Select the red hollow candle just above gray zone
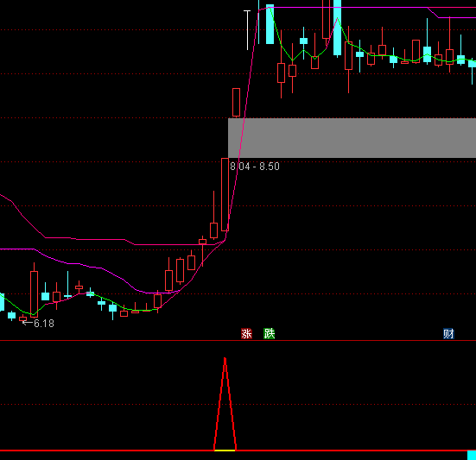This screenshot has width=476, height=460. coord(236,102)
